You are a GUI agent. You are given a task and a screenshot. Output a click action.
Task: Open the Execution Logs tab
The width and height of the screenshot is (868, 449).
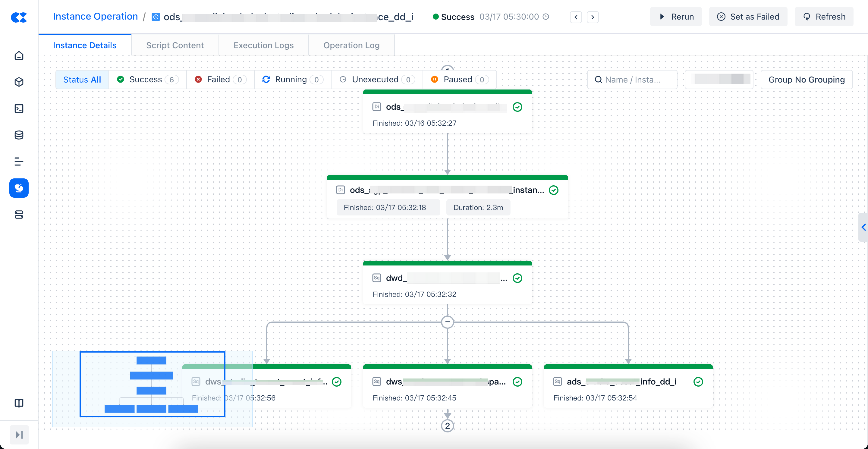coord(263,45)
